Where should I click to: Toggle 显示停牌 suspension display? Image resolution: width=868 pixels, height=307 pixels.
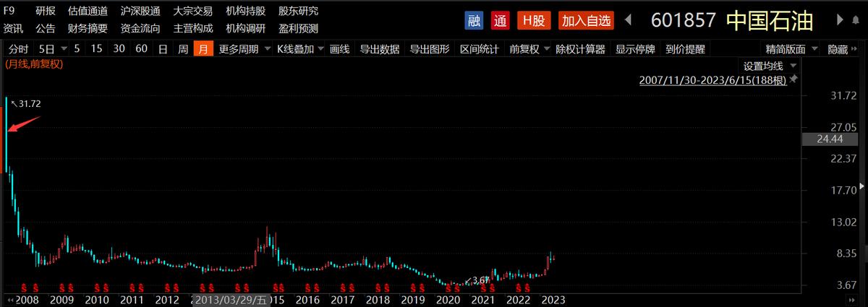635,50
